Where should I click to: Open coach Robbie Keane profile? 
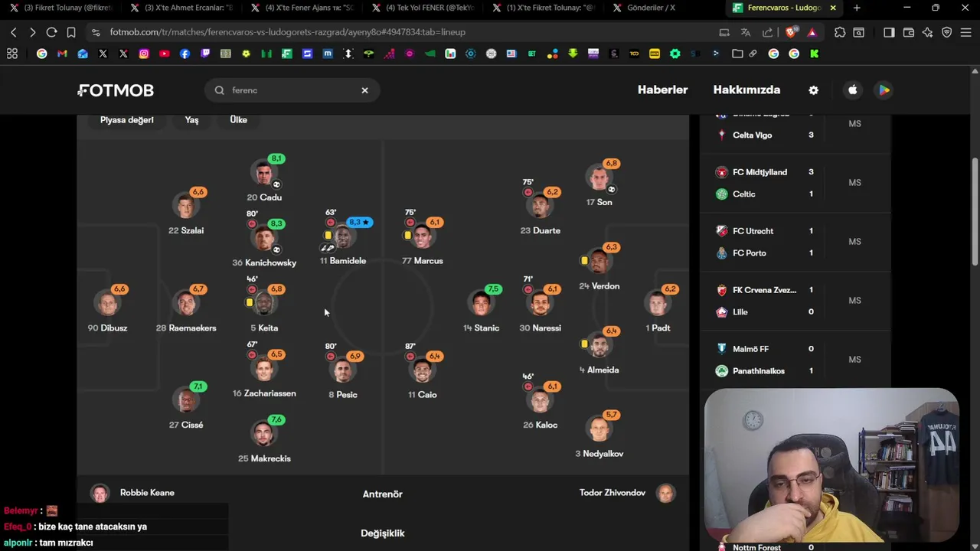[132, 493]
